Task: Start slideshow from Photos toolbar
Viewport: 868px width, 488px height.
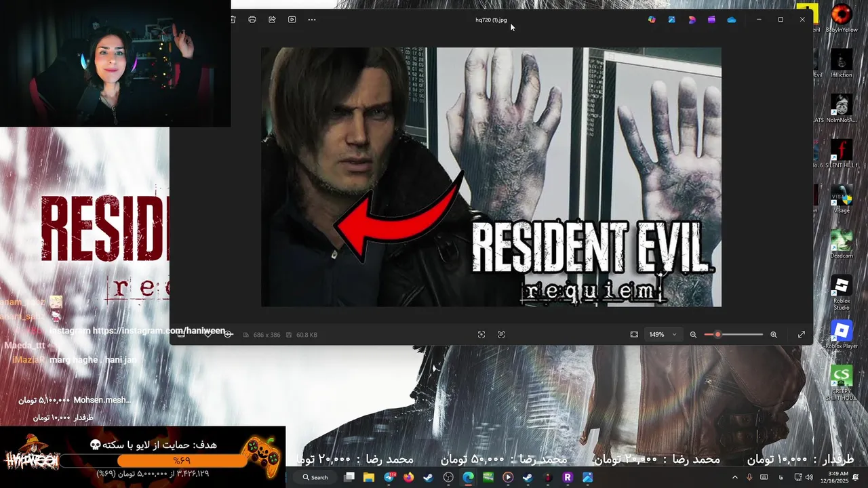Action: pos(292,20)
